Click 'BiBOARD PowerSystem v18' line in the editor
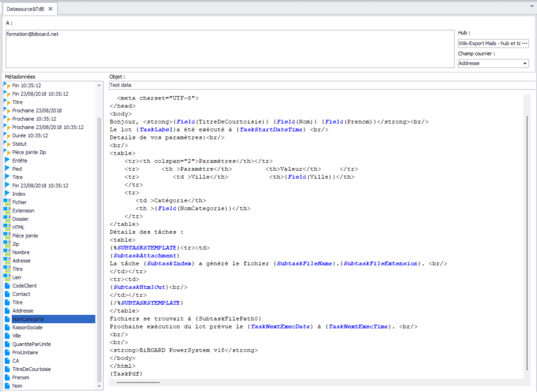 [x=184, y=350]
